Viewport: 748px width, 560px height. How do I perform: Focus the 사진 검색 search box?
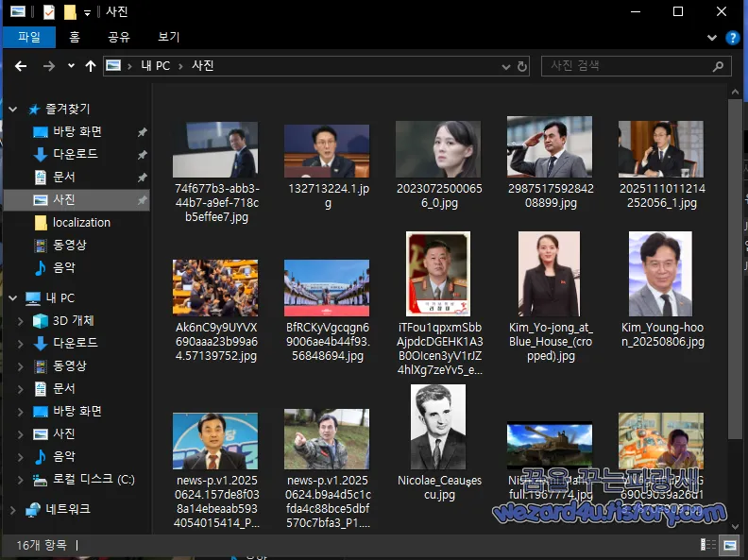[x=636, y=66]
